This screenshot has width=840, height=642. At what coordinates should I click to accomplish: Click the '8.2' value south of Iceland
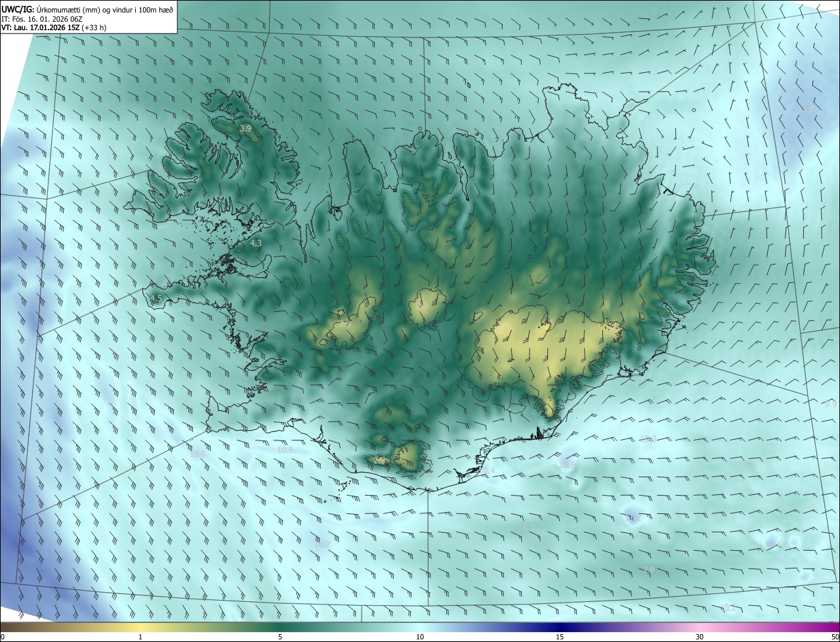coord(529,527)
